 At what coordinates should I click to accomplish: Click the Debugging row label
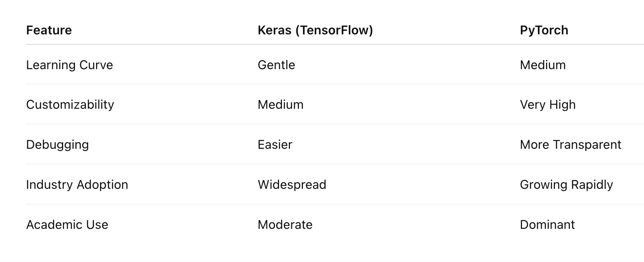point(58,145)
